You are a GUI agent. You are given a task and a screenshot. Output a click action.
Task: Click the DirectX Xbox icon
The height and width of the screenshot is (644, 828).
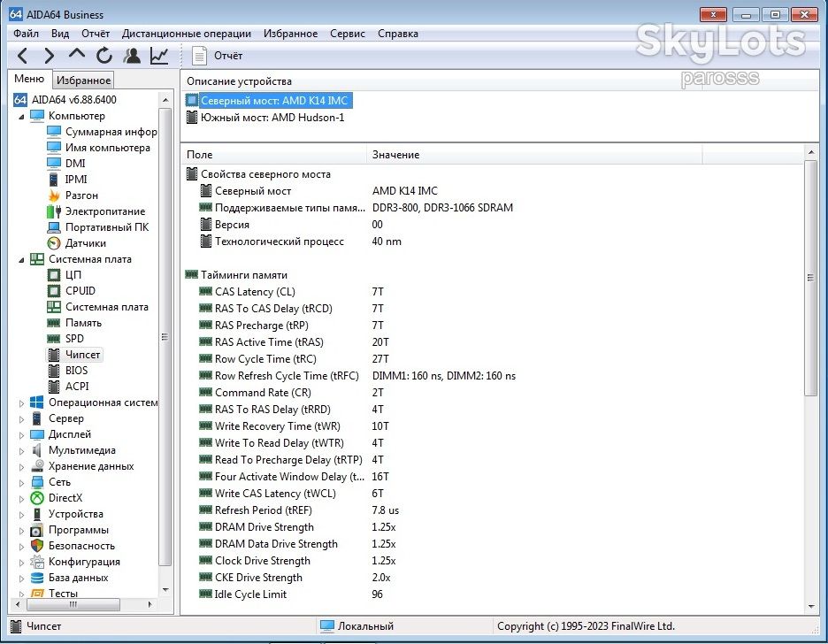[37, 498]
